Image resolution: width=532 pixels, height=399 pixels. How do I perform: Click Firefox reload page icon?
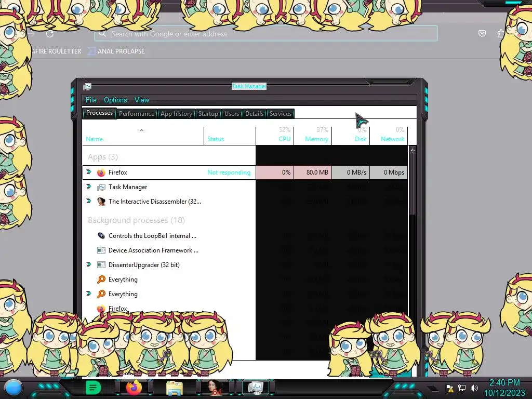[x=50, y=34]
